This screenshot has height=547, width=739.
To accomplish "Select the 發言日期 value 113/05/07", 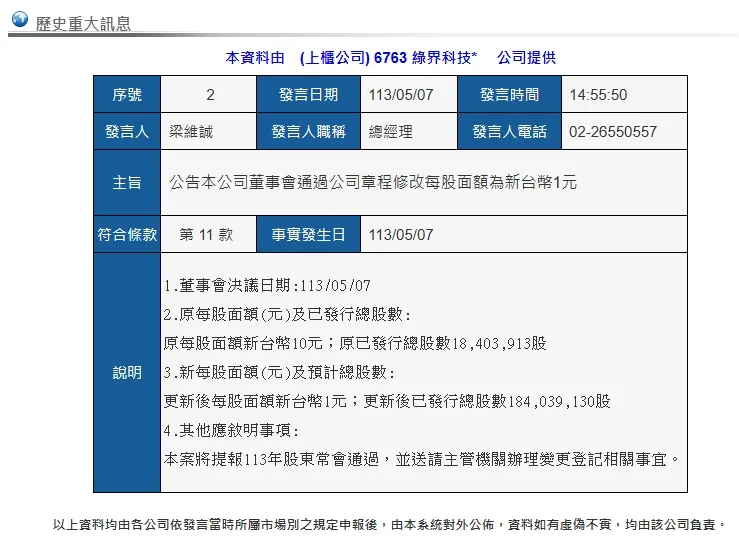I will tap(401, 95).
